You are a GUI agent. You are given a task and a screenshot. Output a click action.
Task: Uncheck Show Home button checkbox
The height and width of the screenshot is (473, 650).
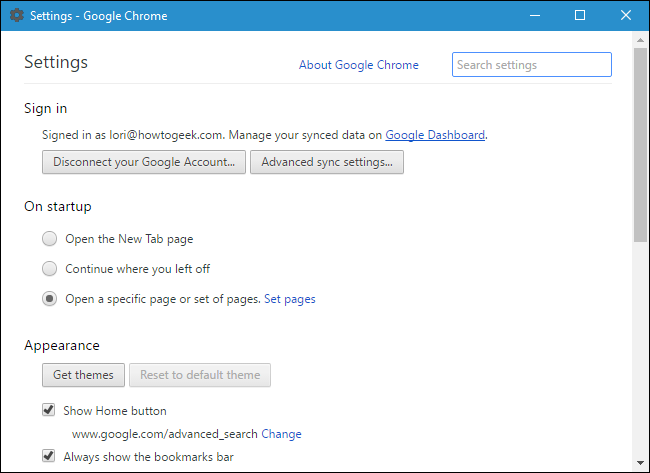tap(49, 410)
